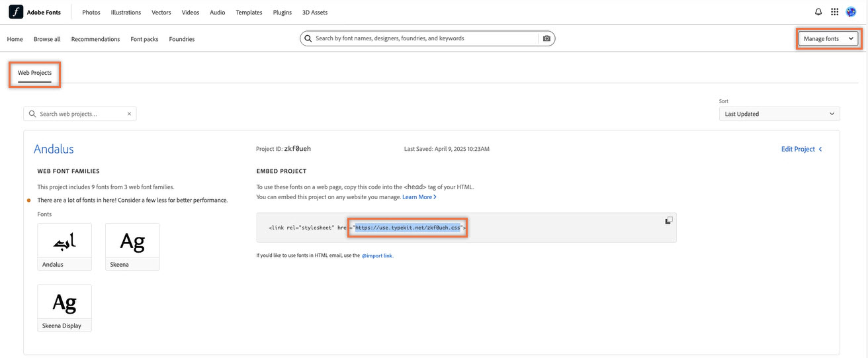This screenshot has height=358, width=868.
Task: Open the Audio menu
Action: click(x=217, y=13)
